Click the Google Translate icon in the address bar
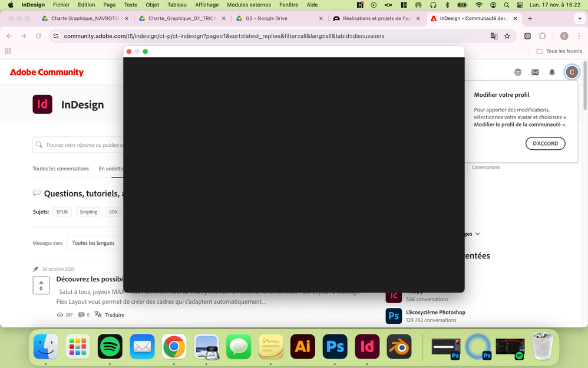This screenshot has width=588, height=368. pyautogui.click(x=494, y=36)
